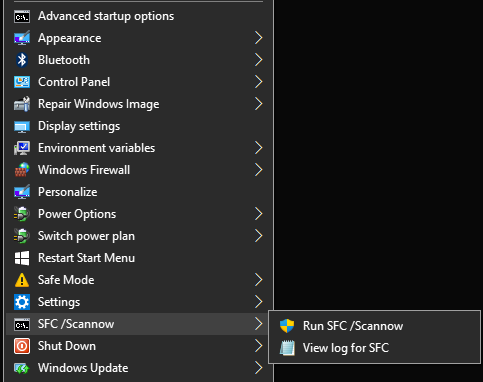Click the Windows Firewall brick wall icon
This screenshot has width=483, height=382.
[x=22, y=170]
